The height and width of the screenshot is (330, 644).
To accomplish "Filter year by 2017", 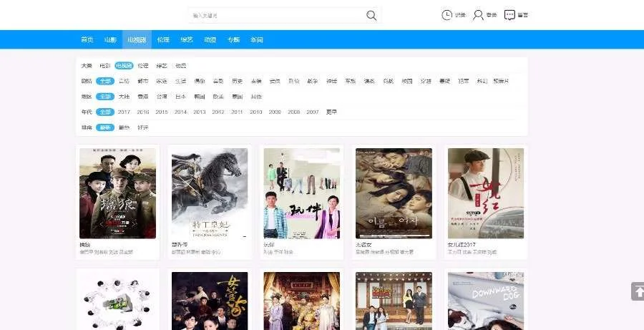I will pyautogui.click(x=125, y=112).
